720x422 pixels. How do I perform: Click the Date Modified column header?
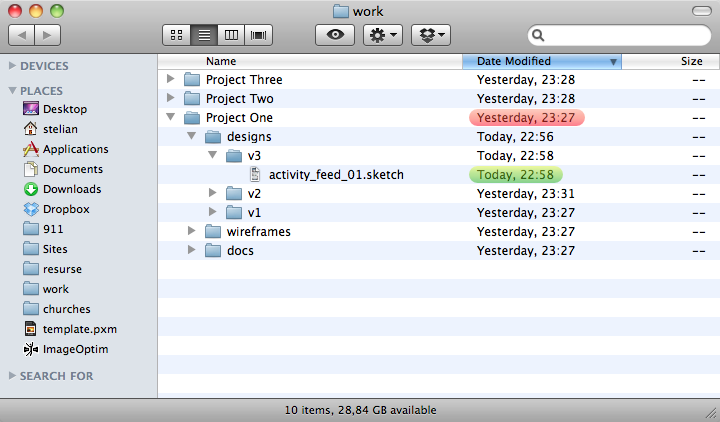click(x=542, y=61)
